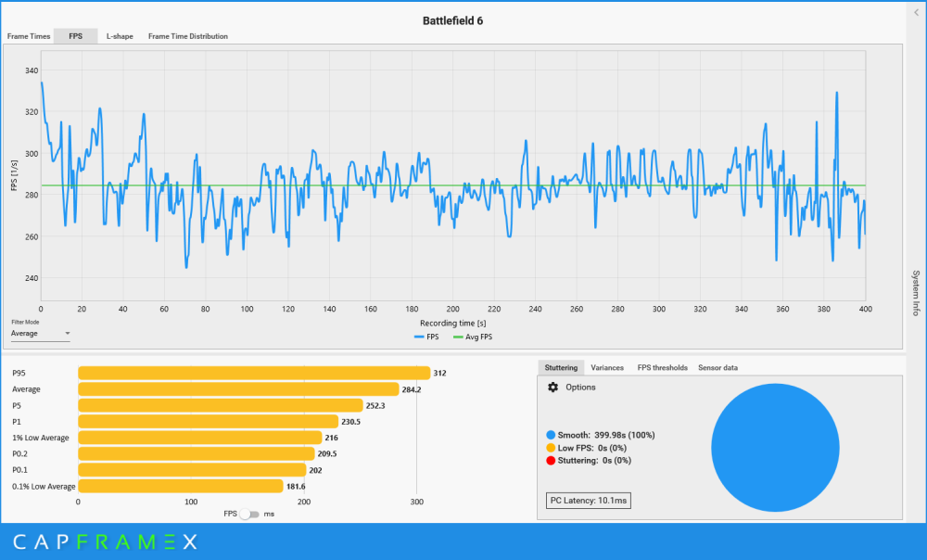Expand the side panel with the top-right chevron
This screenshot has height=560, width=927.
pyautogui.click(x=916, y=12)
